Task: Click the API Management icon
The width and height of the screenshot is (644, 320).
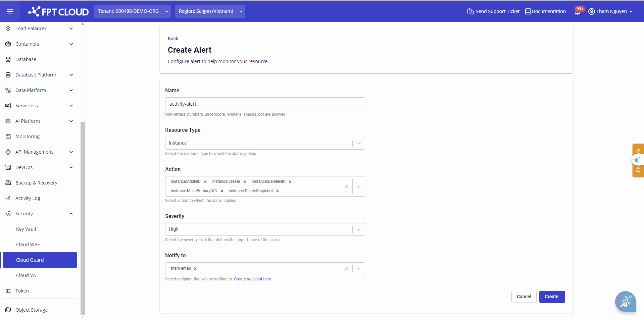Action: [8, 152]
